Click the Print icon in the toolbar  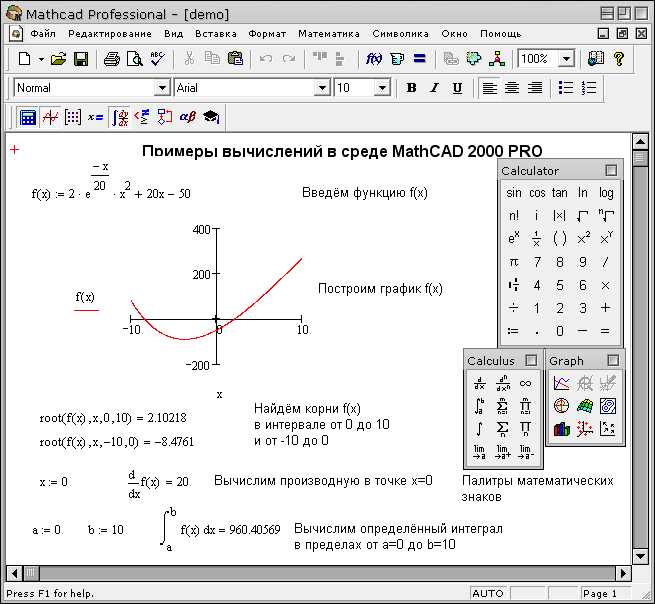pos(112,59)
